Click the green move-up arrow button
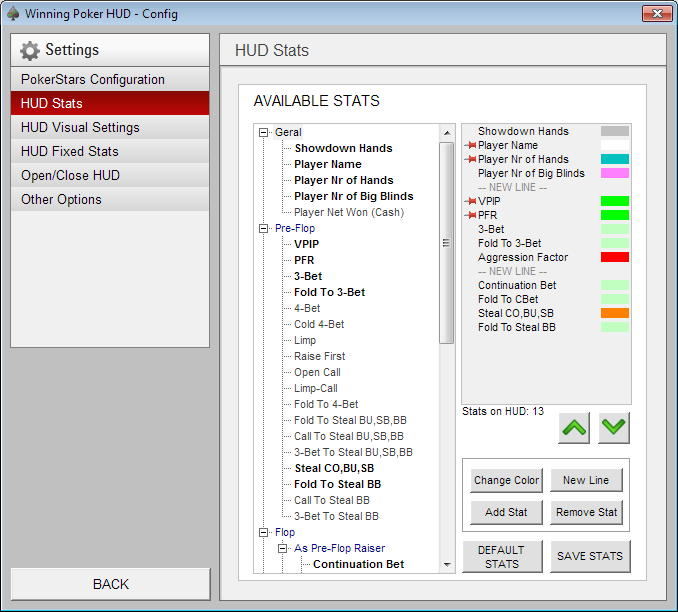The width and height of the screenshot is (678, 612). click(574, 428)
